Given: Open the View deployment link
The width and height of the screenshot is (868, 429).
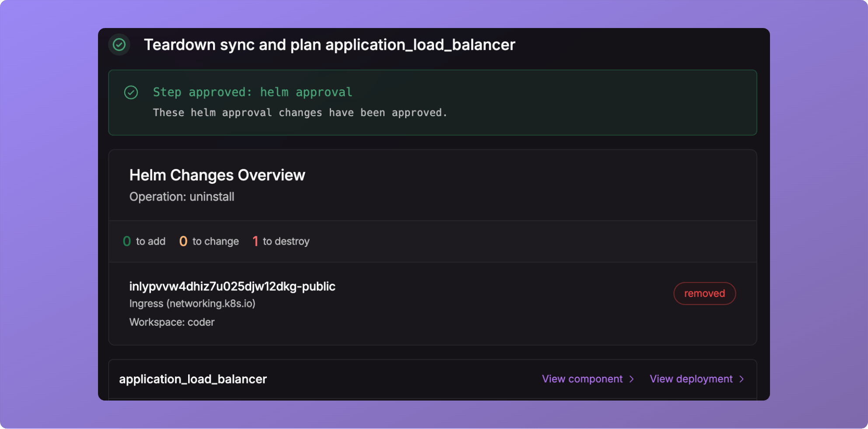Looking at the screenshot, I should tap(697, 379).
